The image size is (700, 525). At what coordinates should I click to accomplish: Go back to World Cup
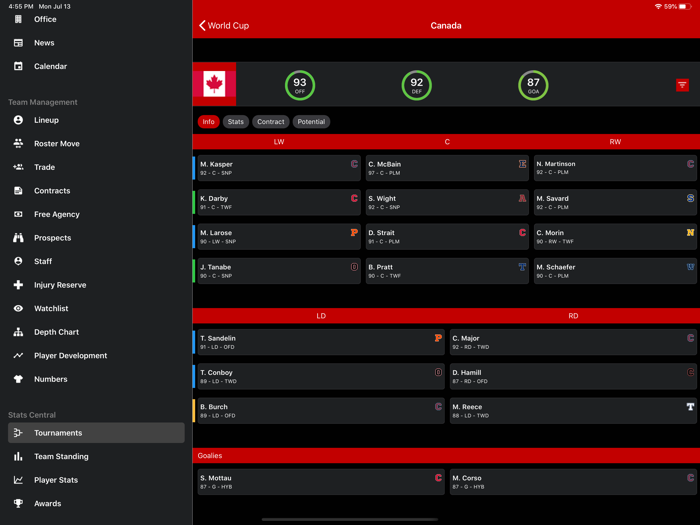[x=224, y=25]
